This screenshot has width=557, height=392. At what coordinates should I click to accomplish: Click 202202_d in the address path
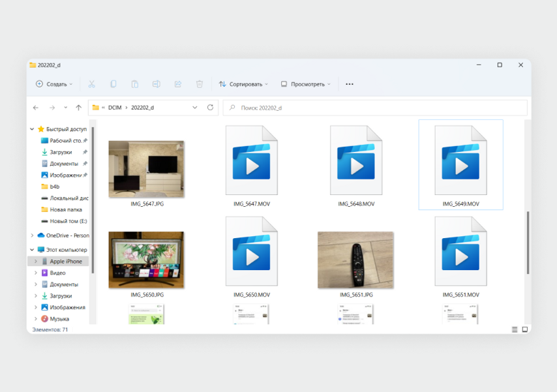pyautogui.click(x=142, y=108)
